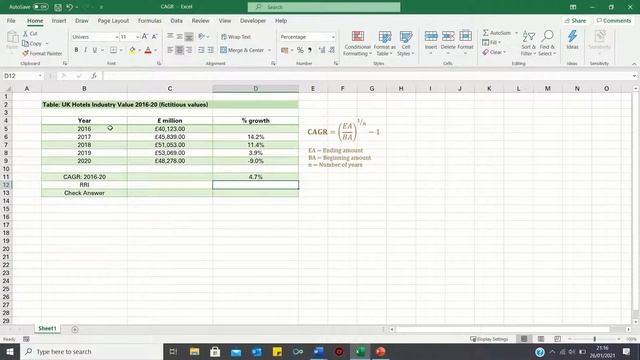
Task: Switch to Page Layout view icon
Action: [x=541, y=339]
